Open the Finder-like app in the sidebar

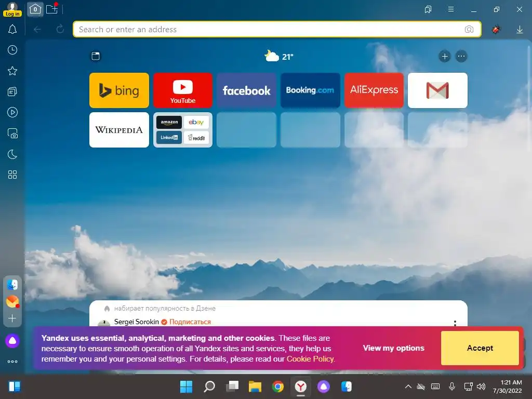(x=12, y=285)
